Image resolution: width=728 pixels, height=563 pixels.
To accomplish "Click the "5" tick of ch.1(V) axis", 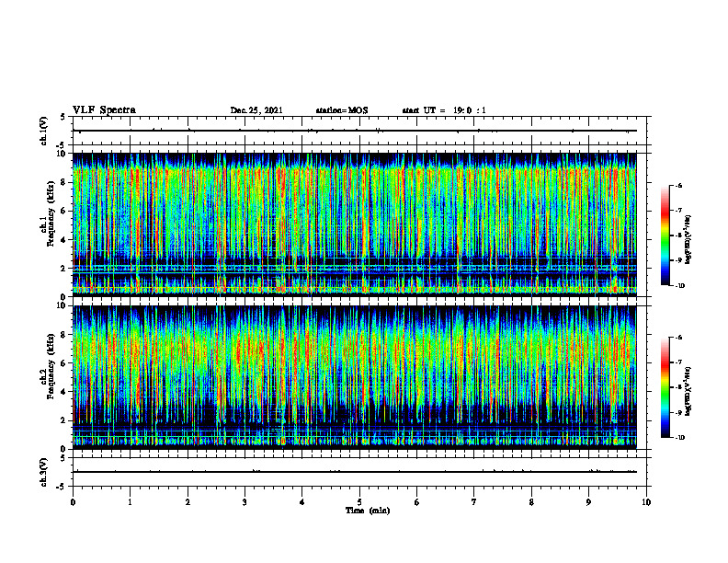I will point(63,117).
